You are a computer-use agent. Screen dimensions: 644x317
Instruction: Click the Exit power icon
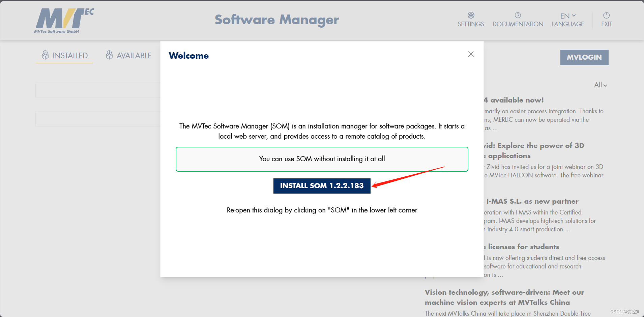[606, 15]
